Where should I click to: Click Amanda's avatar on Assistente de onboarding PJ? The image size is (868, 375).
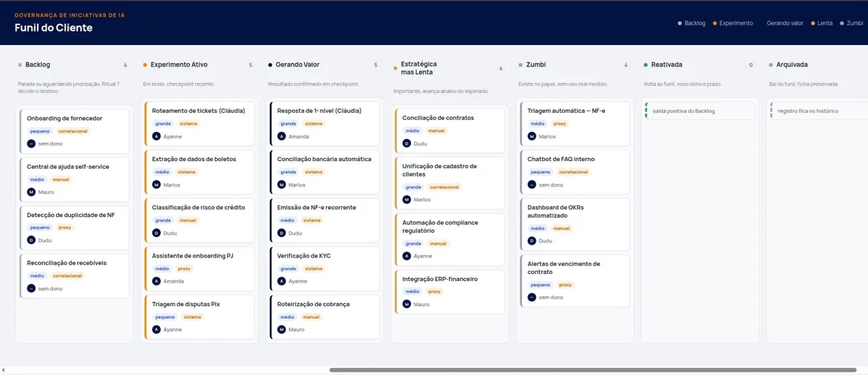(156, 281)
